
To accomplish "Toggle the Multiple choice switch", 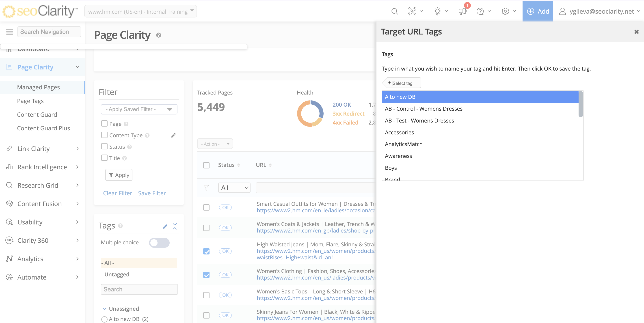I will (x=159, y=243).
